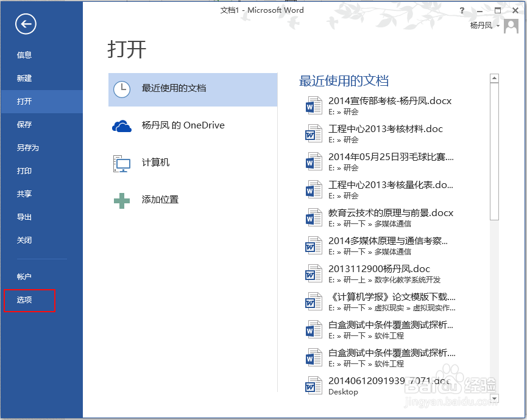Image resolution: width=527 pixels, height=420 pixels.
Task: Click path text E: » 研一上 » 数字化教学系统开发
Action: point(384,280)
